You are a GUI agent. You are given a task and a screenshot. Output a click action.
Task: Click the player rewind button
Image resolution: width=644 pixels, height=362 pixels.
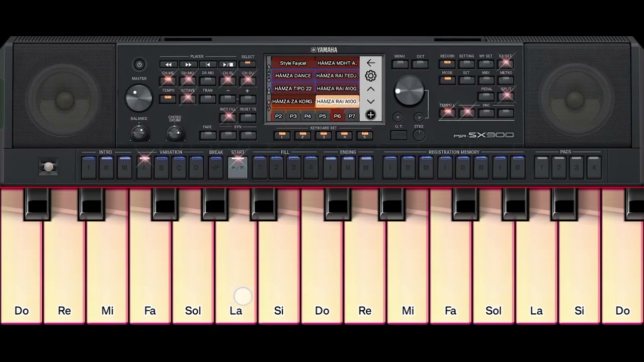click(x=169, y=64)
